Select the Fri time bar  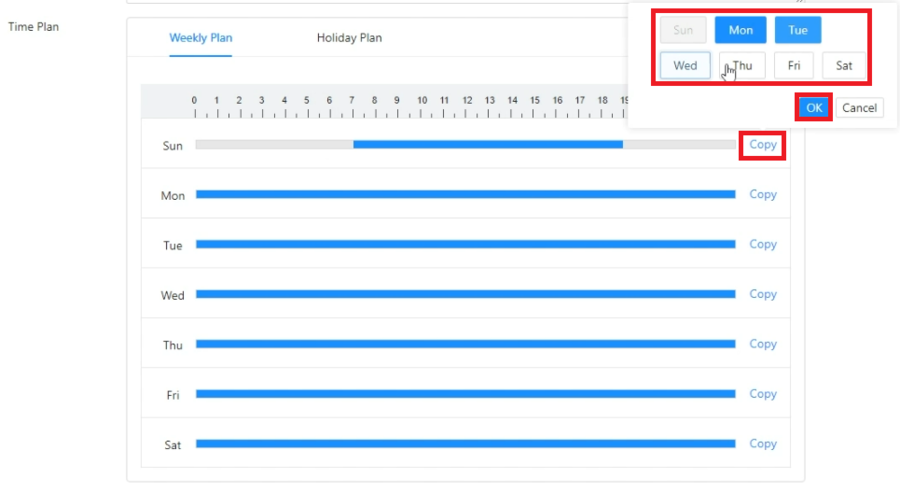tap(465, 394)
